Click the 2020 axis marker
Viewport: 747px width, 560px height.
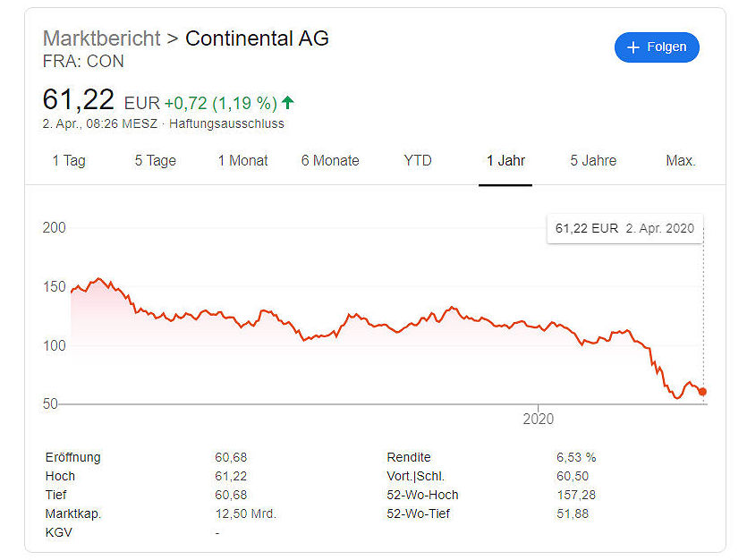[x=539, y=419]
